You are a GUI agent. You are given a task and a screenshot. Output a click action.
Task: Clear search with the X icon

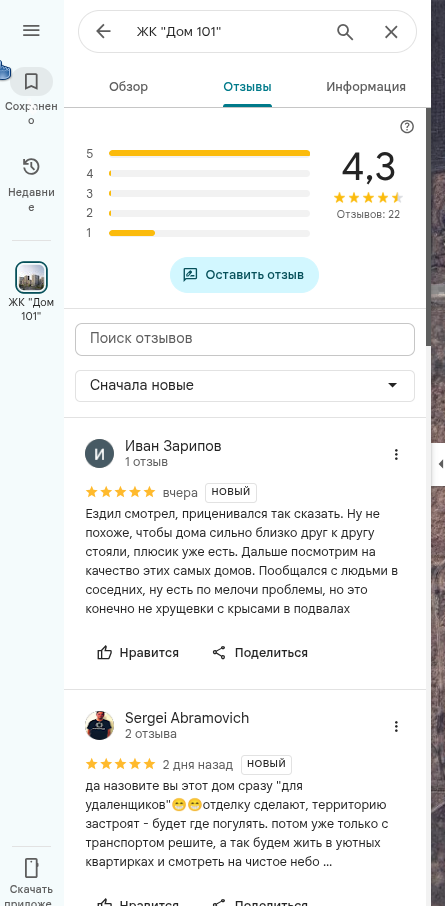tap(391, 32)
